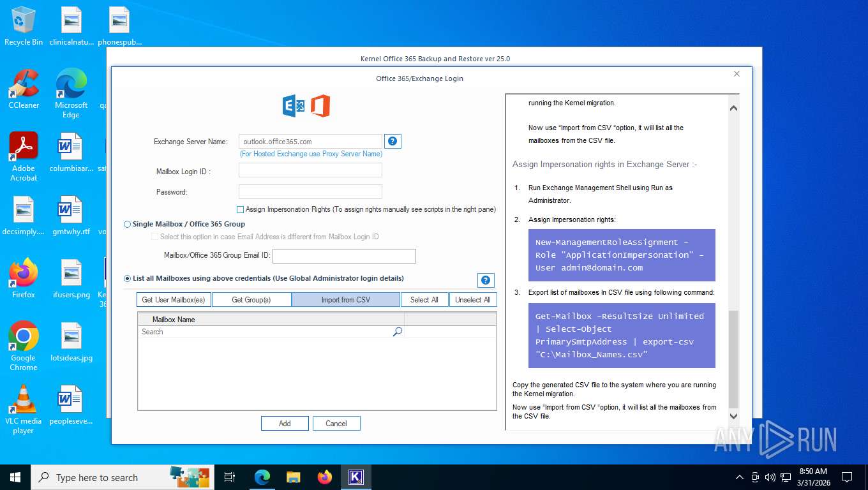Launch Google Chrome desktop shortcut
Viewport: 868px width, 490px height.
click(24, 346)
